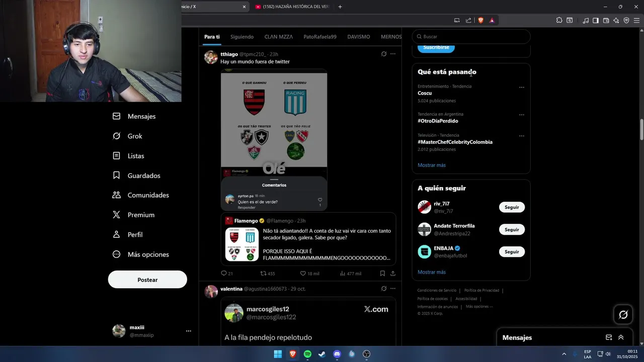Screen dimensions: 644x362
Task: Switch to the PatoRafaela99 tab
Action: pos(320,37)
